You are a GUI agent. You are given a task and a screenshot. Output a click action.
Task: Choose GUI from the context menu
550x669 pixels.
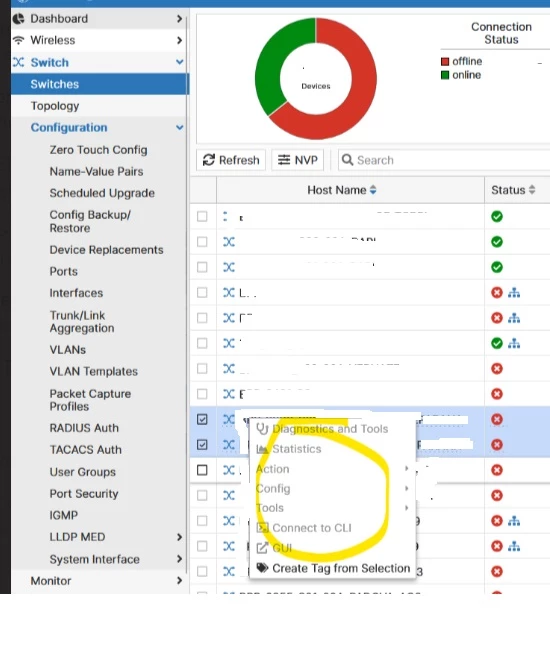pyautogui.click(x=332, y=548)
